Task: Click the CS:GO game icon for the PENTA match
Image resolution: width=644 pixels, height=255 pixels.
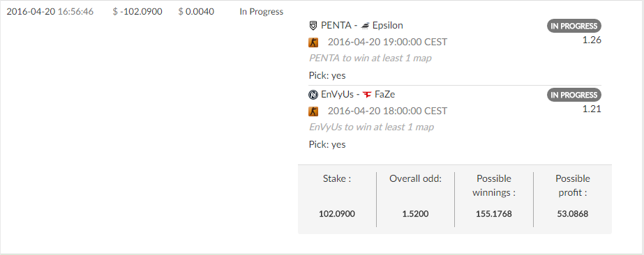Action: [313, 42]
